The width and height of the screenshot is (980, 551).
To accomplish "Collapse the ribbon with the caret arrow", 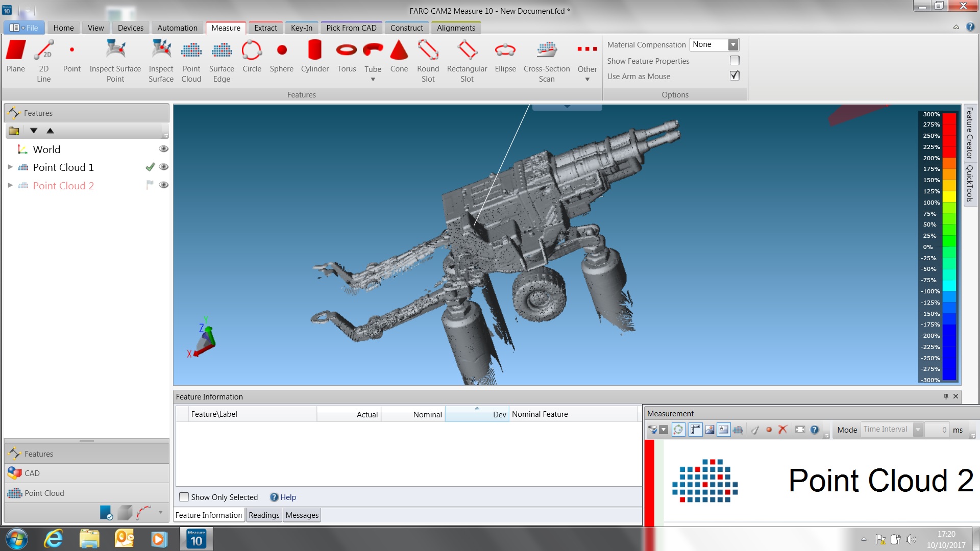I will coord(956,28).
